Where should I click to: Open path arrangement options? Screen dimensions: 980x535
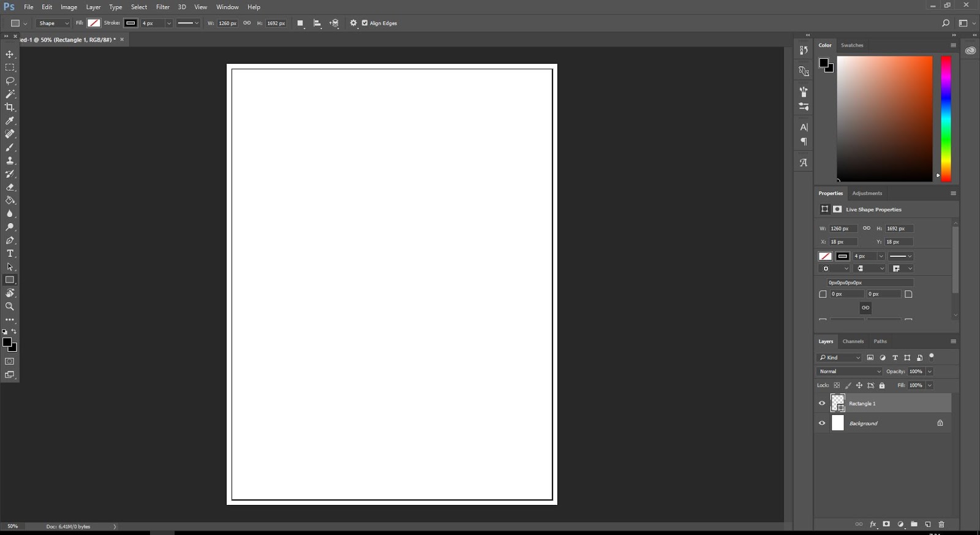pyautogui.click(x=334, y=23)
